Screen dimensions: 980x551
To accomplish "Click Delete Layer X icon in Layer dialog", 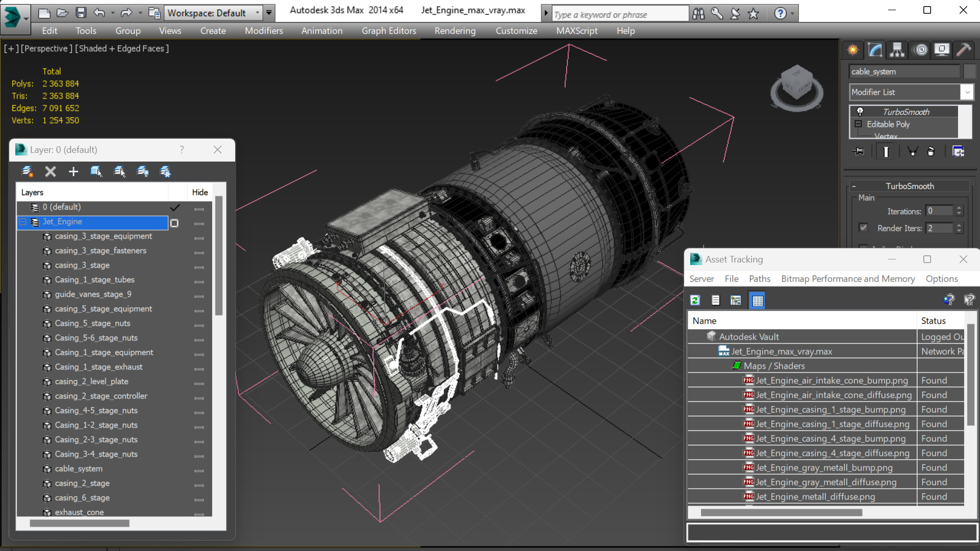I will 51,171.
